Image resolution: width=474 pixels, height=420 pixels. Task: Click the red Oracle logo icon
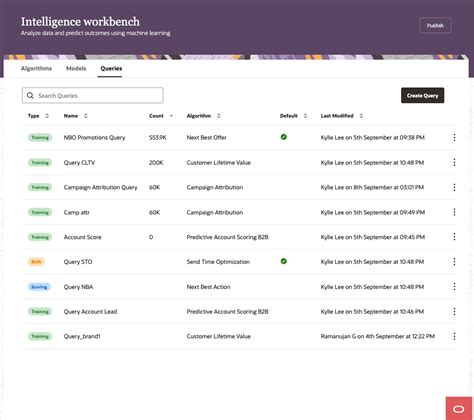point(459,409)
